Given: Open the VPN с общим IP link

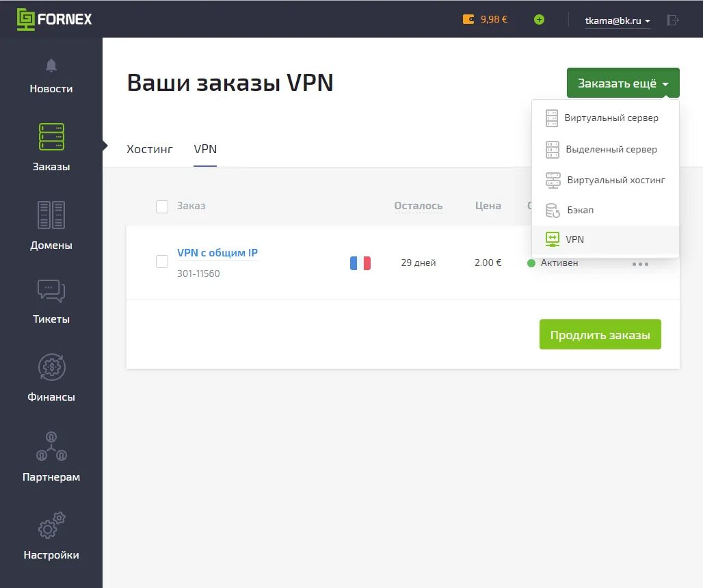Looking at the screenshot, I should [x=217, y=253].
